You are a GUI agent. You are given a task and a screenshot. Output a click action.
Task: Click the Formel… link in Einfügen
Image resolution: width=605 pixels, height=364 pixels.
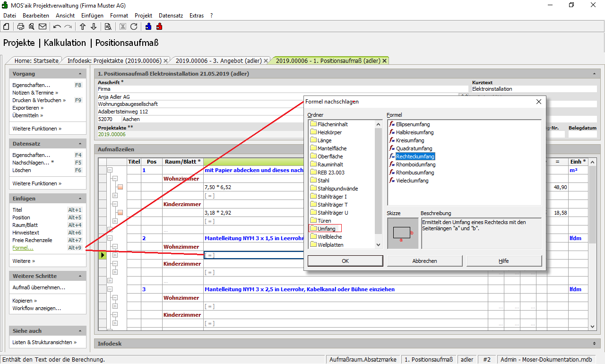pyautogui.click(x=23, y=248)
